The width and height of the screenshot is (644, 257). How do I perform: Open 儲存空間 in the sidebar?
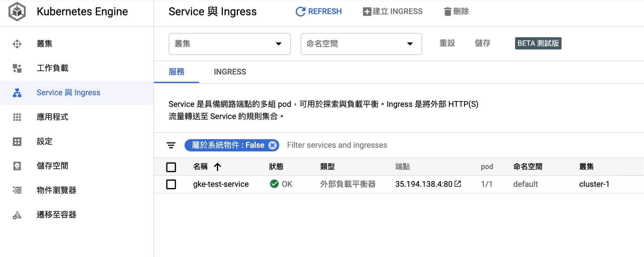[77, 166]
